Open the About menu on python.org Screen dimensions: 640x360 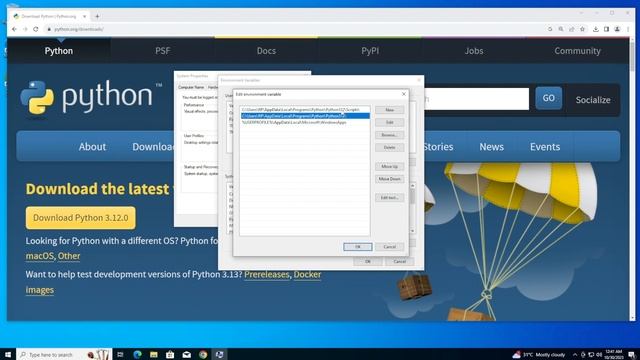92,147
